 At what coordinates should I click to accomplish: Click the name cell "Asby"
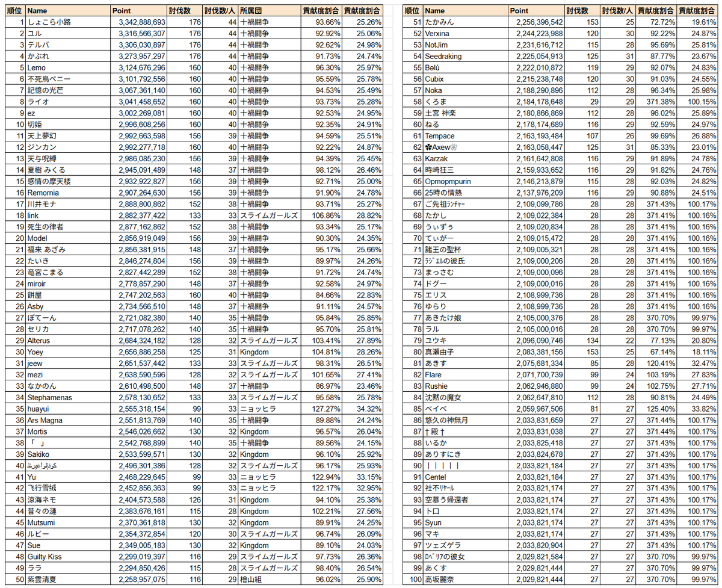[x=68, y=306]
